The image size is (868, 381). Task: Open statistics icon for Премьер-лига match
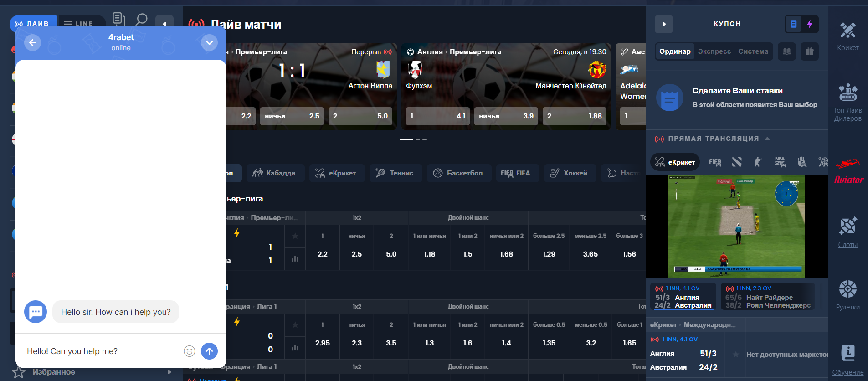click(x=295, y=259)
